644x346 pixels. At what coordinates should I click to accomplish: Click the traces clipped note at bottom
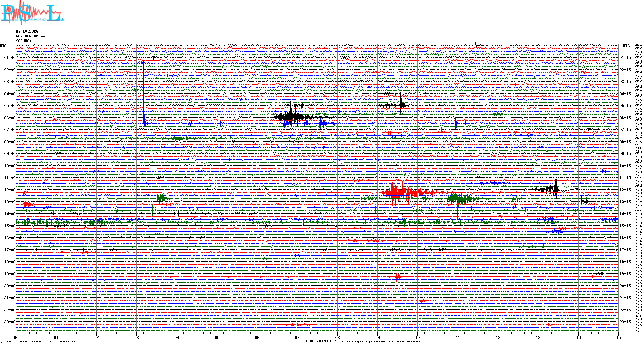click(x=380, y=342)
